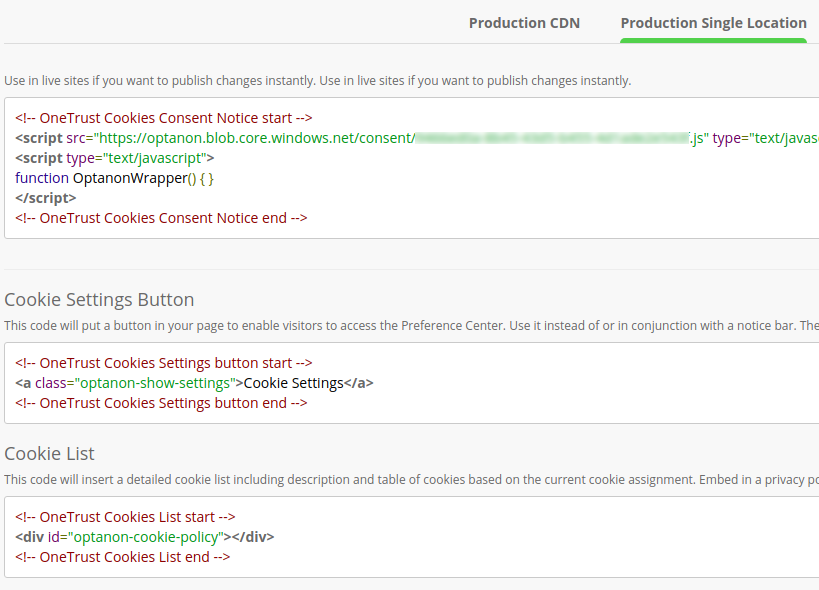The width and height of the screenshot is (819, 590).
Task: Click the 'OneTrust Cookies List start' comment
Action: coord(125,517)
